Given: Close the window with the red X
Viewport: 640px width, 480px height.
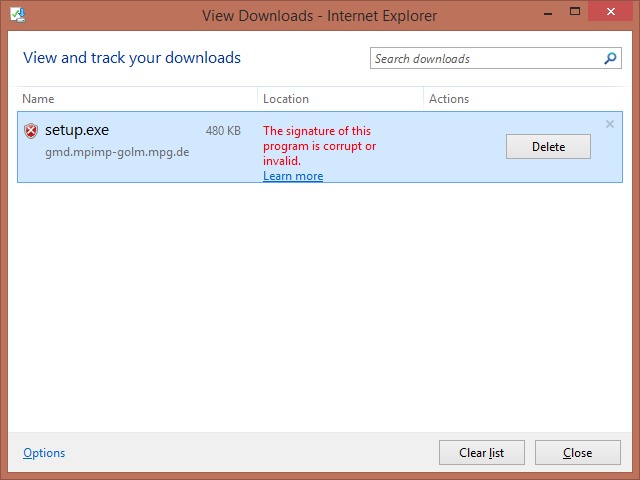Looking at the screenshot, I should tap(611, 11).
